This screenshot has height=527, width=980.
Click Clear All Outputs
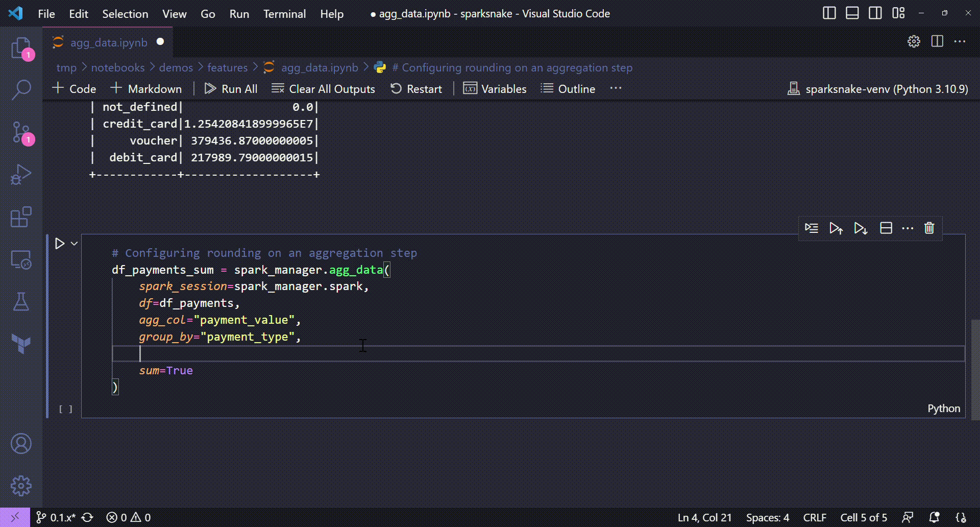(x=323, y=89)
